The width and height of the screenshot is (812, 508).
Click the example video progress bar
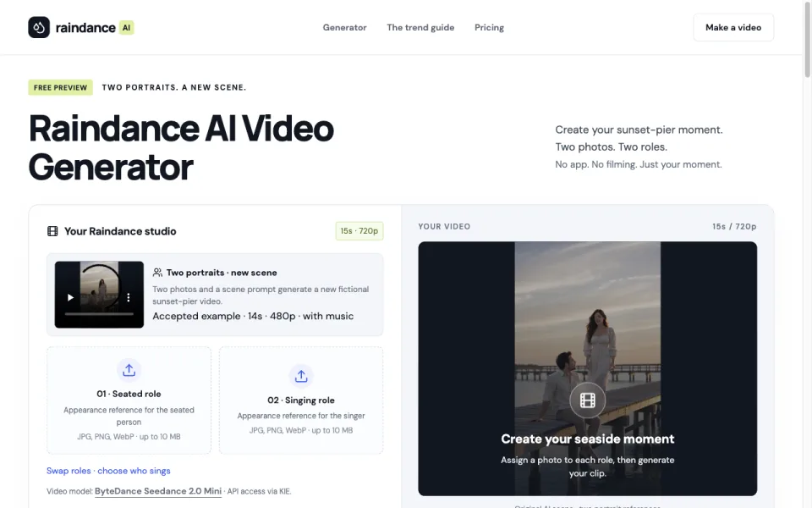point(99,313)
